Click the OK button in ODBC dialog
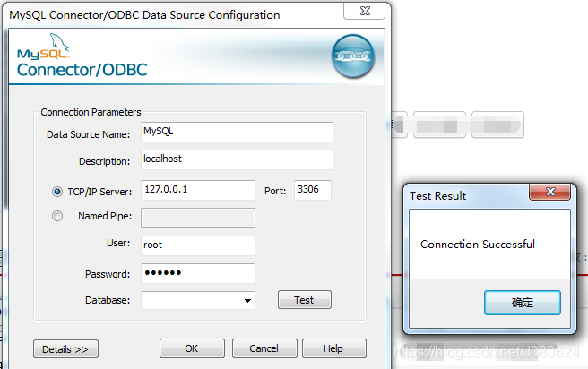This screenshot has width=588, height=369. coord(192,348)
